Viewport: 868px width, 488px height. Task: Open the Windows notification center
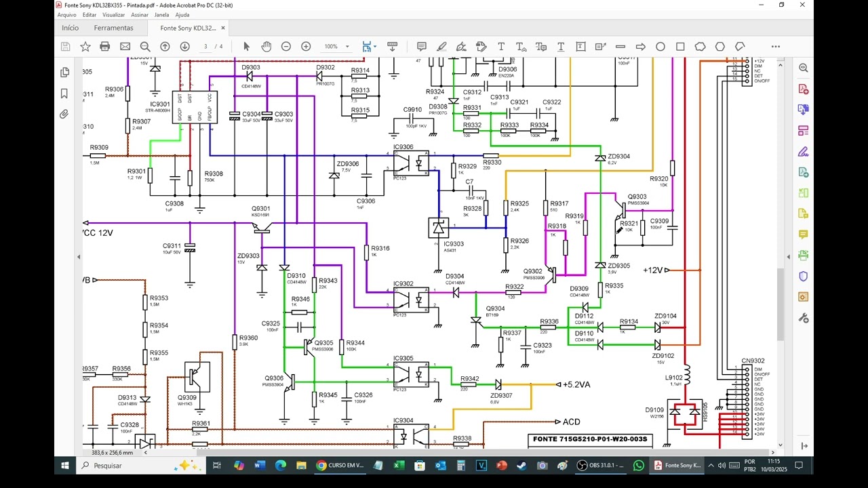coord(799,466)
